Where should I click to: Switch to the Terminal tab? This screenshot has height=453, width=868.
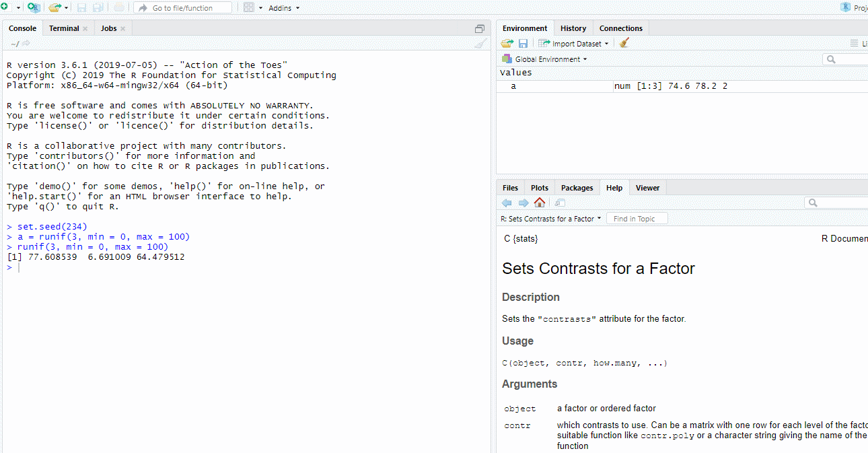pos(64,28)
